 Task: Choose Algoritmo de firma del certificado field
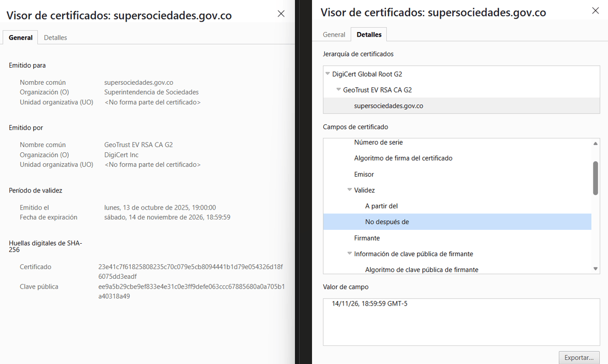coord(403,159)
